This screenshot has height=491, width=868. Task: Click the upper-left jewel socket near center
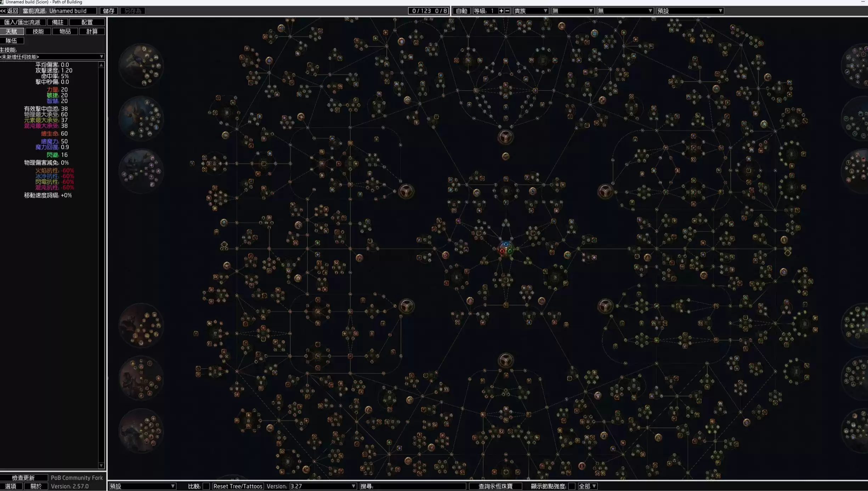click(406, 191)
